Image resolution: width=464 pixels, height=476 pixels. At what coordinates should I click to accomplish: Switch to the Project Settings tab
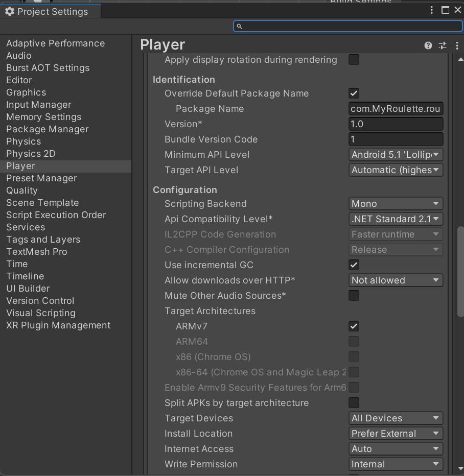[x=51, y=11]
